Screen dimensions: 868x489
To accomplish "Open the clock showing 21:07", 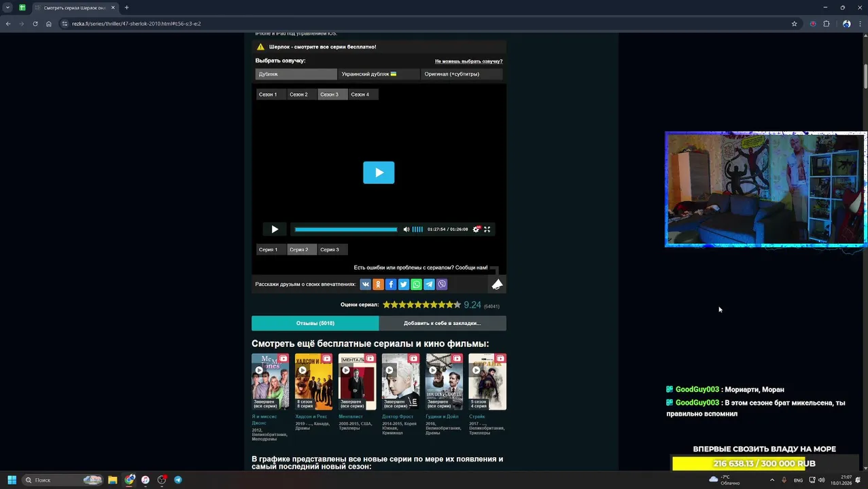I will coord(841,480).
